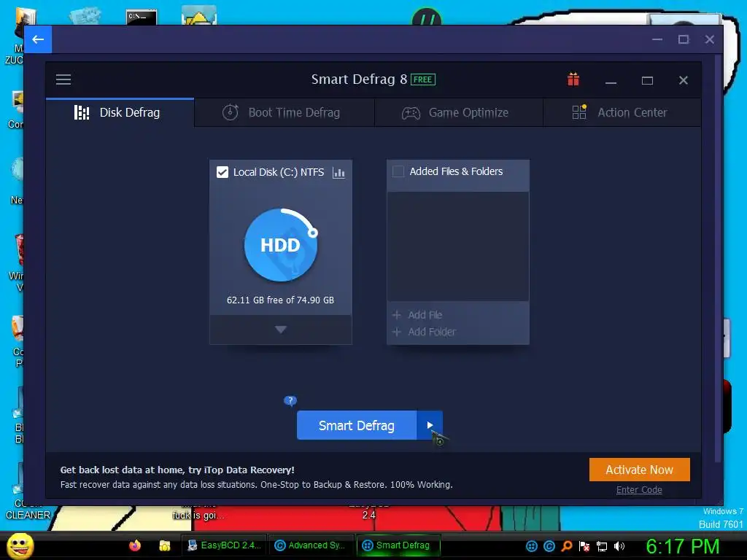
Task: Click the iTop Data Recovery promotion headline
Action: tap(177, 470)
